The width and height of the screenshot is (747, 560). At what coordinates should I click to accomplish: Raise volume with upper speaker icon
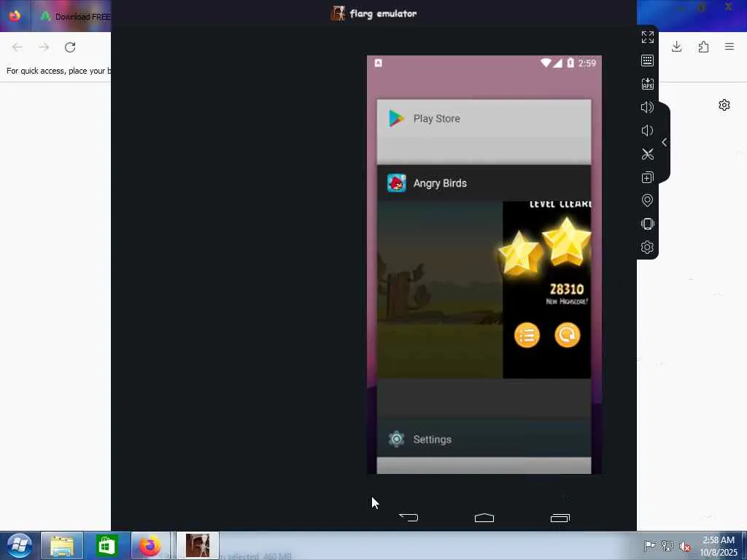[647, 107]
